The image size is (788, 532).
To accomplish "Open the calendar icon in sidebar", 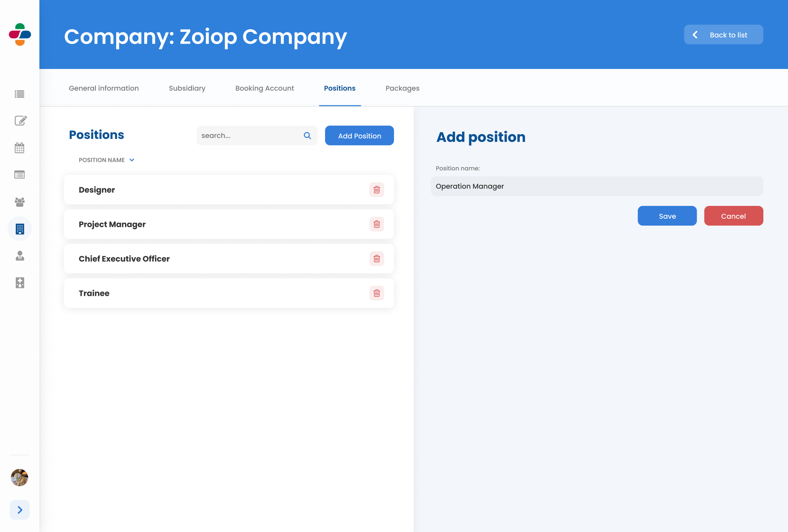I will tap(20, 148).
